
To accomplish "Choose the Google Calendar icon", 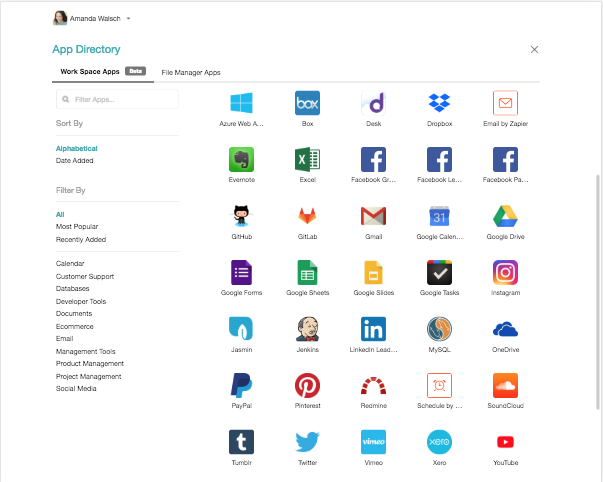I will click(x=439, y=216).
